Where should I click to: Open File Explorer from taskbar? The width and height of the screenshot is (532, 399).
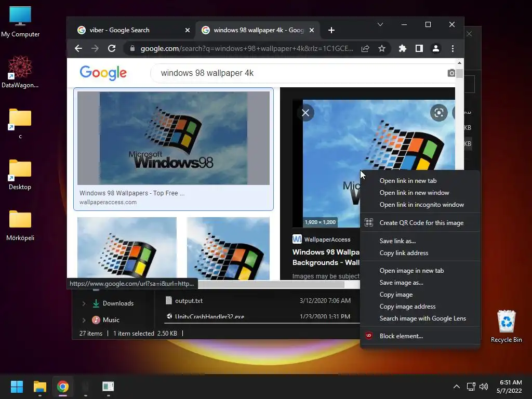[x=39, y=387]
